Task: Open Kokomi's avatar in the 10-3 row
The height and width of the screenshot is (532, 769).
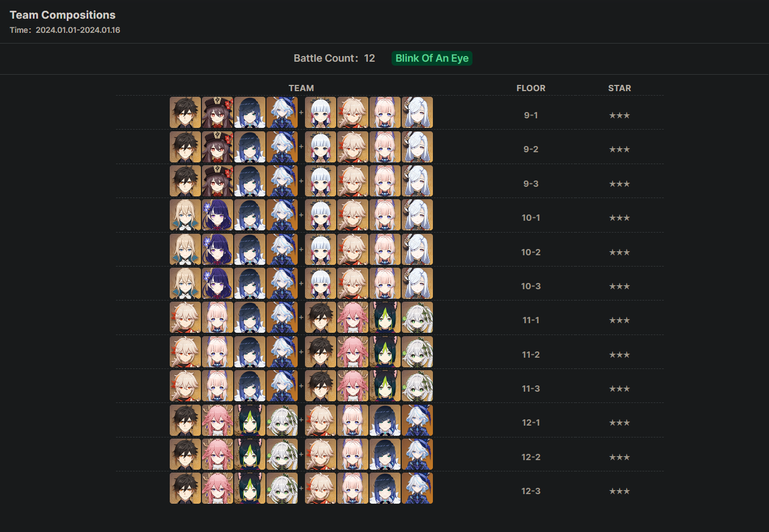Action: pos(385,284)
